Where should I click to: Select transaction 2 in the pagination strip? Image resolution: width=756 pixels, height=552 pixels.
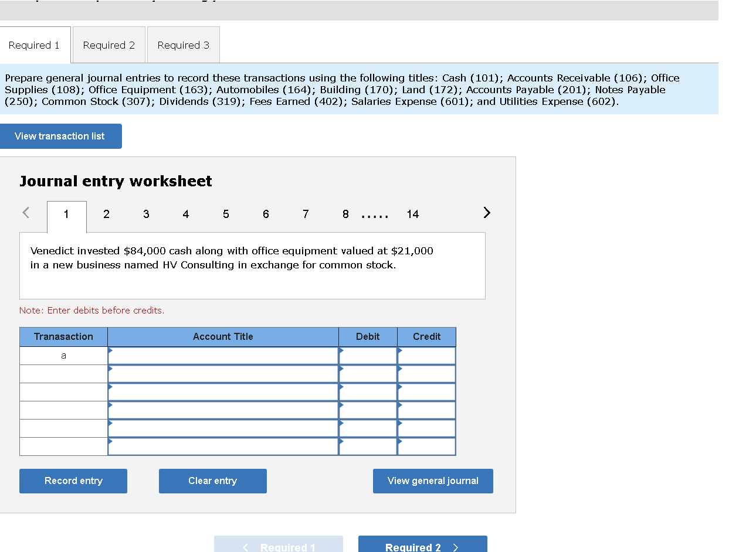[106, 214]
